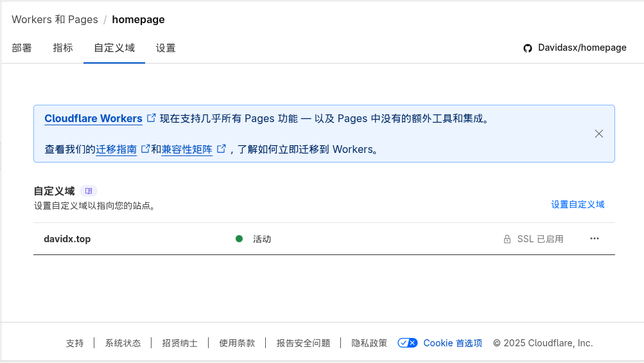Open the three-dot menu for davidx.top
The width and height of the screenshot is (644, 363).
click(595, 239)
